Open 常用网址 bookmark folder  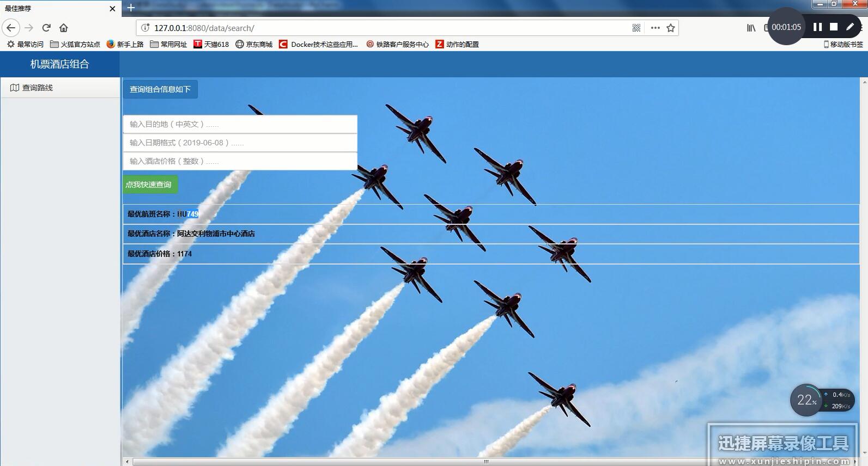168,44
